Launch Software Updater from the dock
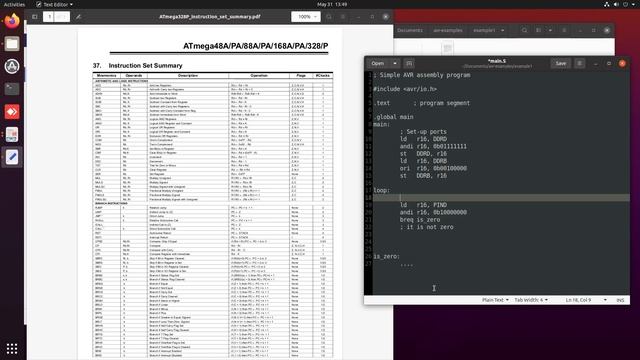 pyautogui.click(x=12, y=66)
